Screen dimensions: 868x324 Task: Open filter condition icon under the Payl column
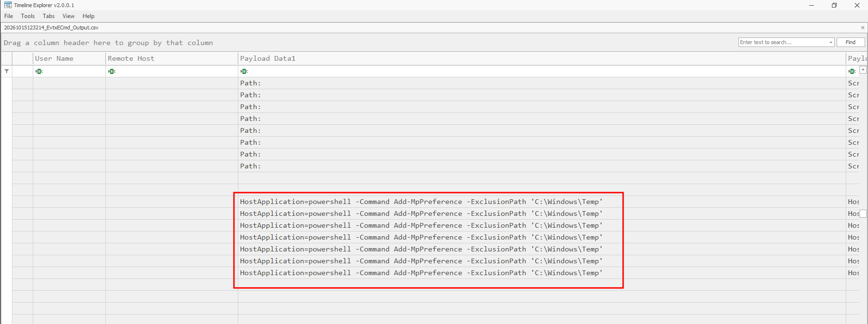click(x=852, y=71)
